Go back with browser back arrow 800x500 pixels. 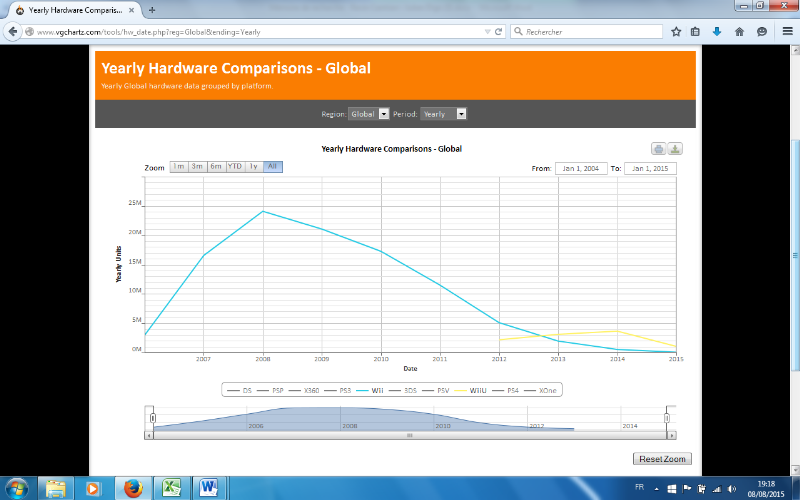point(12,32)
